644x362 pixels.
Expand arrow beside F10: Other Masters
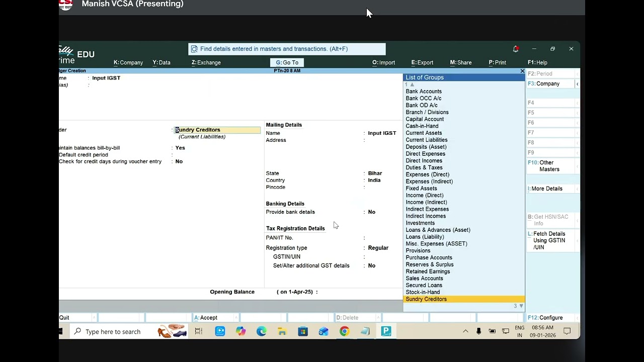click(x=577, y=166)
